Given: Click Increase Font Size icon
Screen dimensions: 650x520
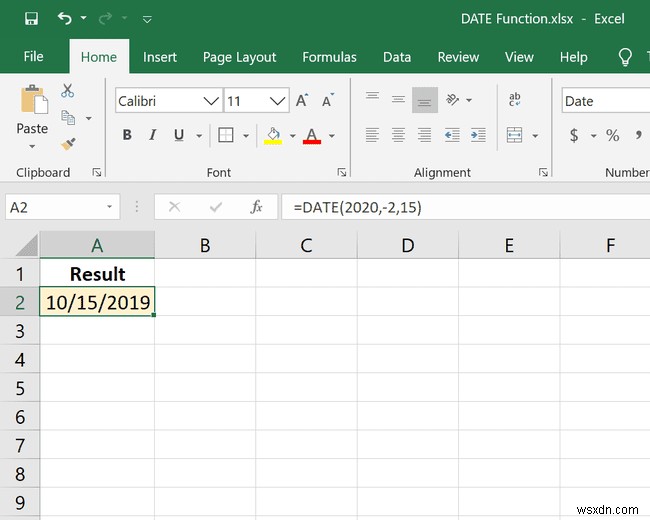Looking at the screenshot, I should [x=302, y=100].
